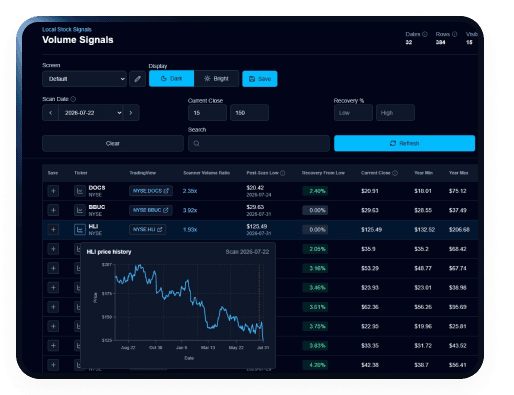The height and width of the screenshot is (395, 514).
Task: Click the Refresh button
Action: pos(404,143)
